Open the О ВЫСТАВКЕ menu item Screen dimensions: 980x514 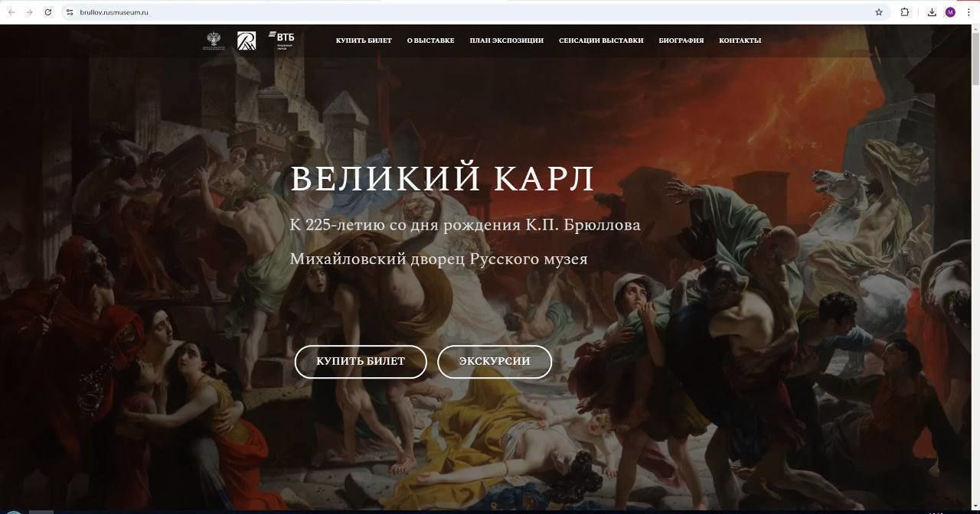click(x=430, y=41)
